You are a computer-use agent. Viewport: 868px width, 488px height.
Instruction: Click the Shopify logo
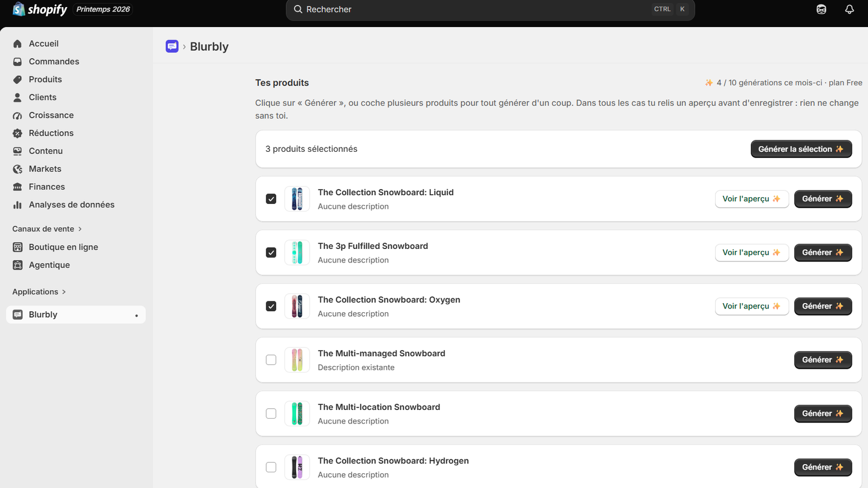(x=40, y=9)
